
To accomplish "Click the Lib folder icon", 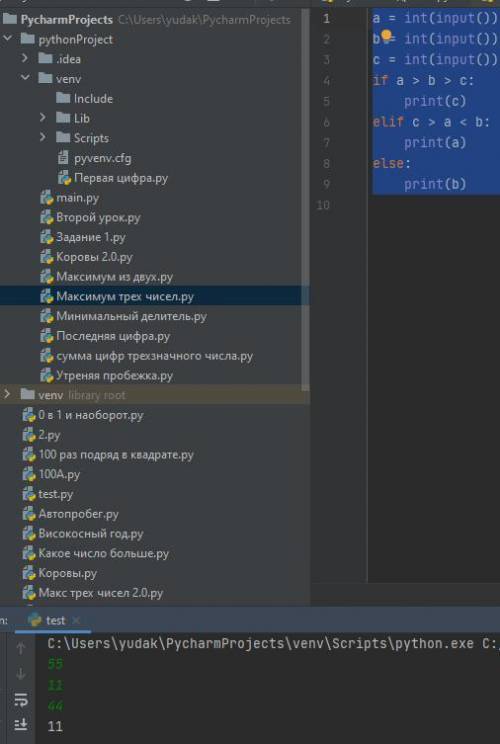I will (63, 117).
